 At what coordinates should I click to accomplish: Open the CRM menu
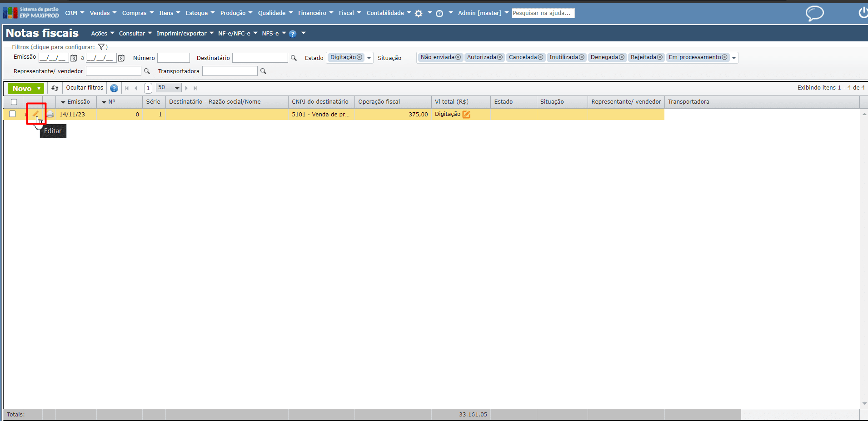coord(75,13)
